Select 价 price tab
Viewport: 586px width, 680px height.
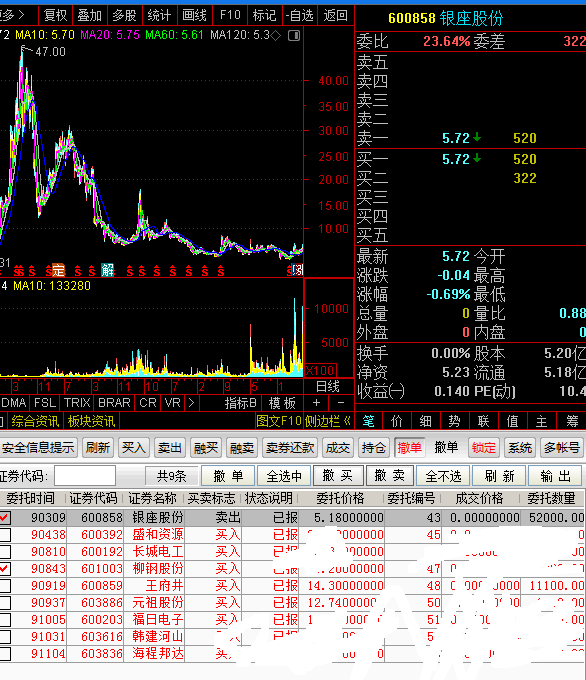click(x=397, y=421)
